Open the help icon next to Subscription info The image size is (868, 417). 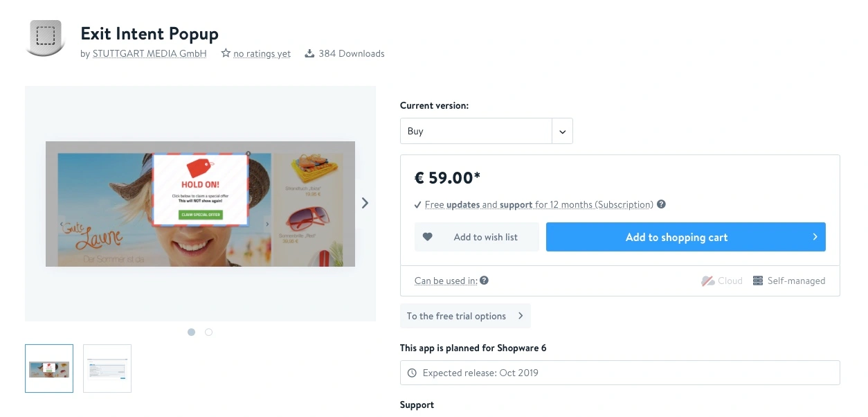click(661, 204)
